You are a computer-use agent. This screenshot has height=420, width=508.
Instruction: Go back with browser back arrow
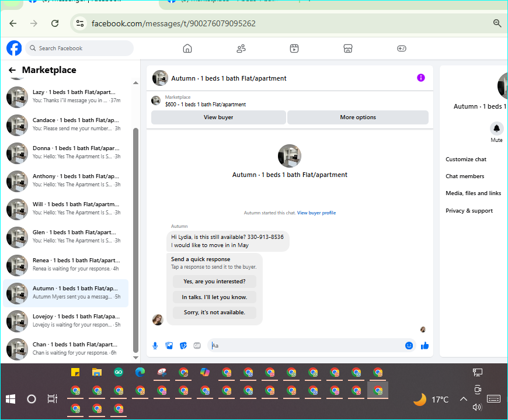click(x=13, y=23)
